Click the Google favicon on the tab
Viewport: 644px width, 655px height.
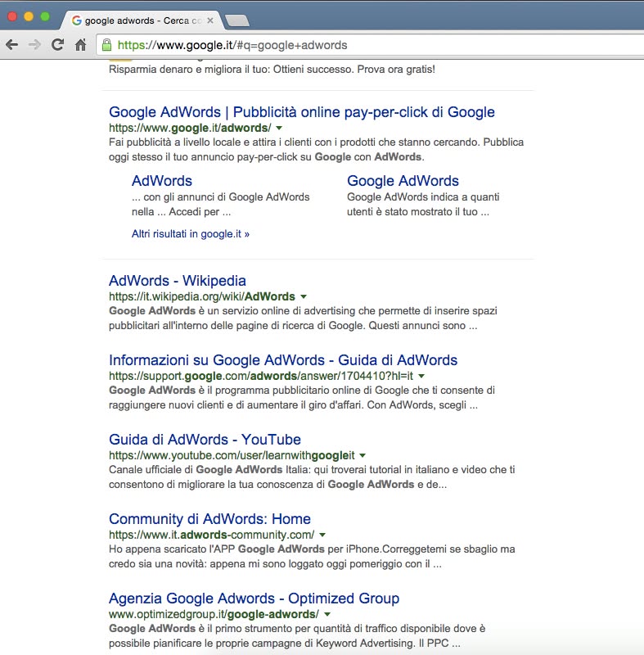[x=76, y=20]
